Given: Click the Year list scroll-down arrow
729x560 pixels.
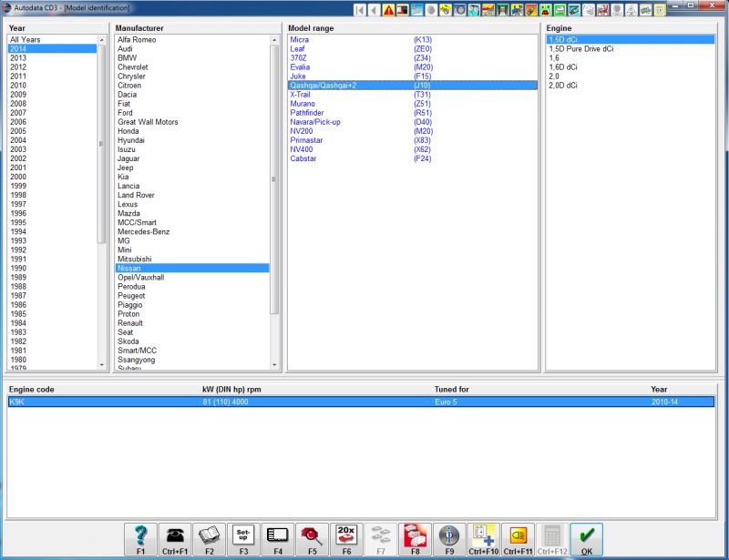Looking at the screenshot, I should tap(102, 365).
